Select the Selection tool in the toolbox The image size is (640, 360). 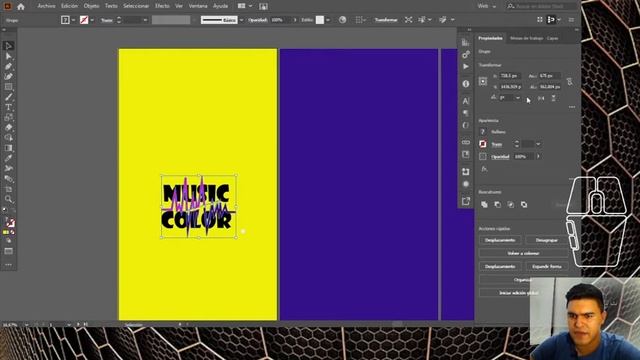[x=8, y=46]
